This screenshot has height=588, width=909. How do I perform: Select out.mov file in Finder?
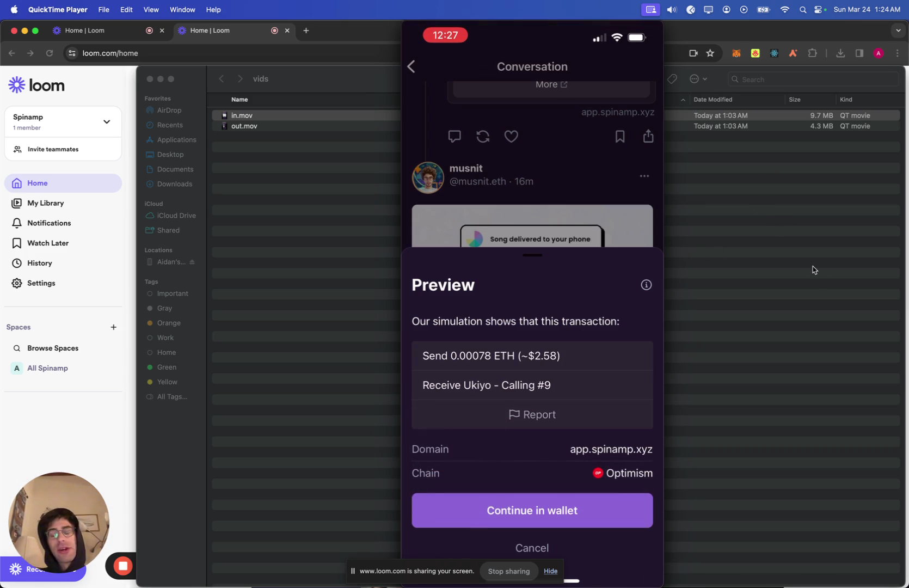click(x=244, y=126)
